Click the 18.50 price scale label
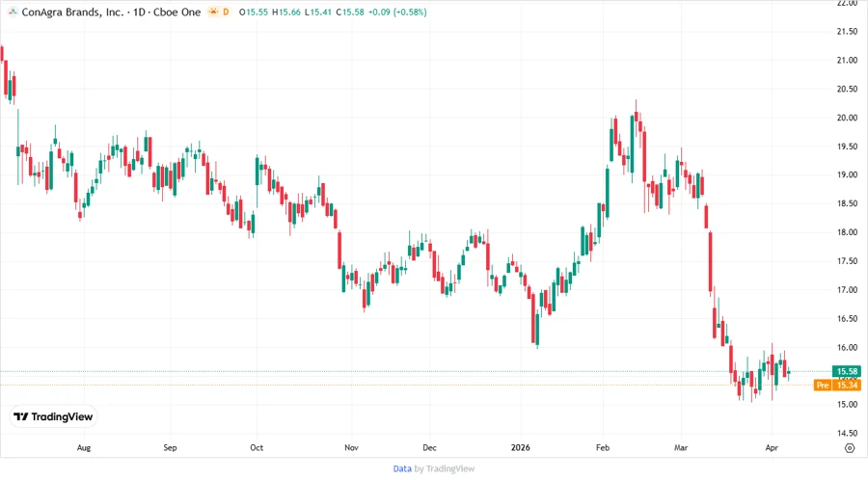Image resolution: width=868 pixels, height=480 pixels. point(847,203)
